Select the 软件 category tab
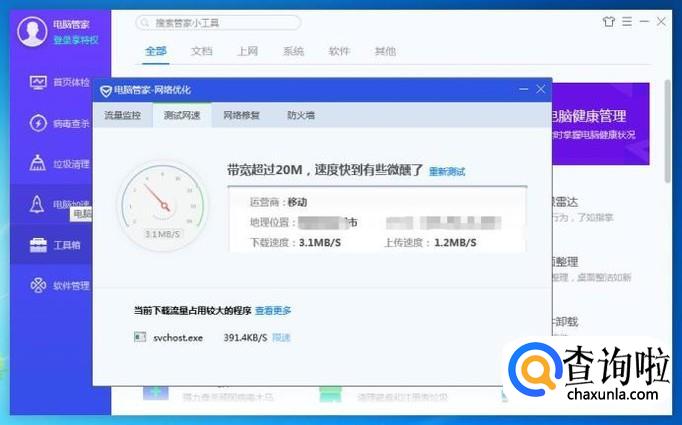682x425 pixels. 339,51
